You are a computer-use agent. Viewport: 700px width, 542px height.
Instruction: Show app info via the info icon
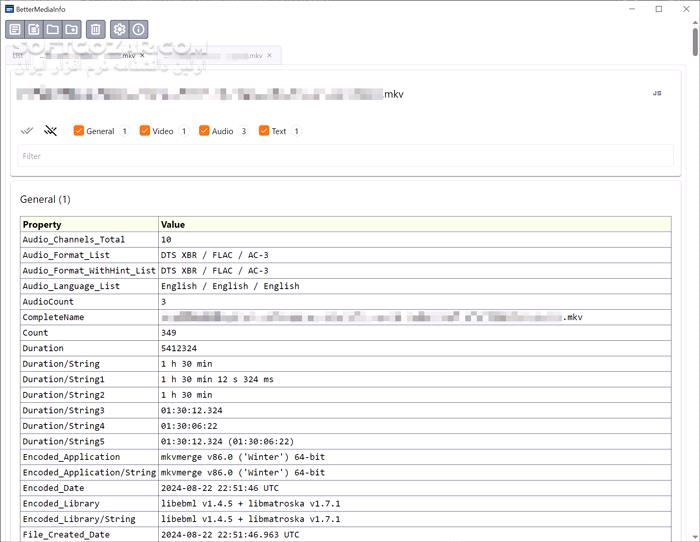[x=139, y=30]
